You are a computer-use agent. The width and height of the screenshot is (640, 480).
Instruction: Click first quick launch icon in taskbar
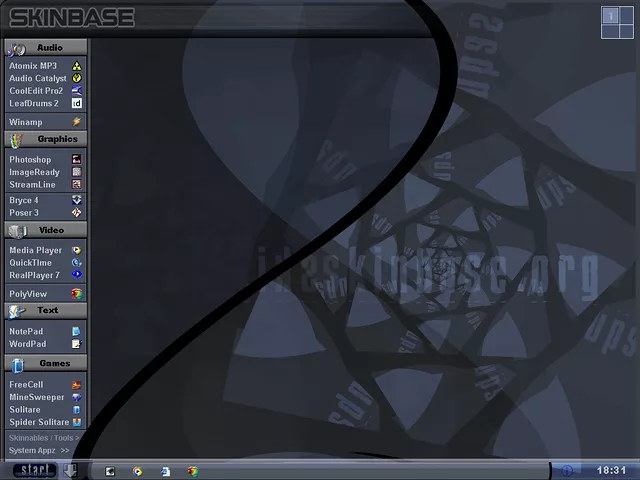click(110, 471)
